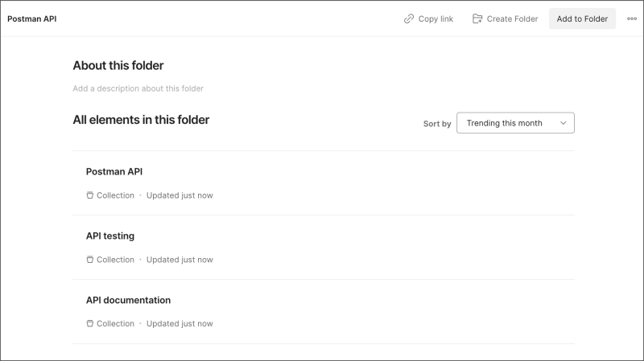Click the All elements in this folder heading
The width and height of the screenshot is (644, 361).
[141, 120]
